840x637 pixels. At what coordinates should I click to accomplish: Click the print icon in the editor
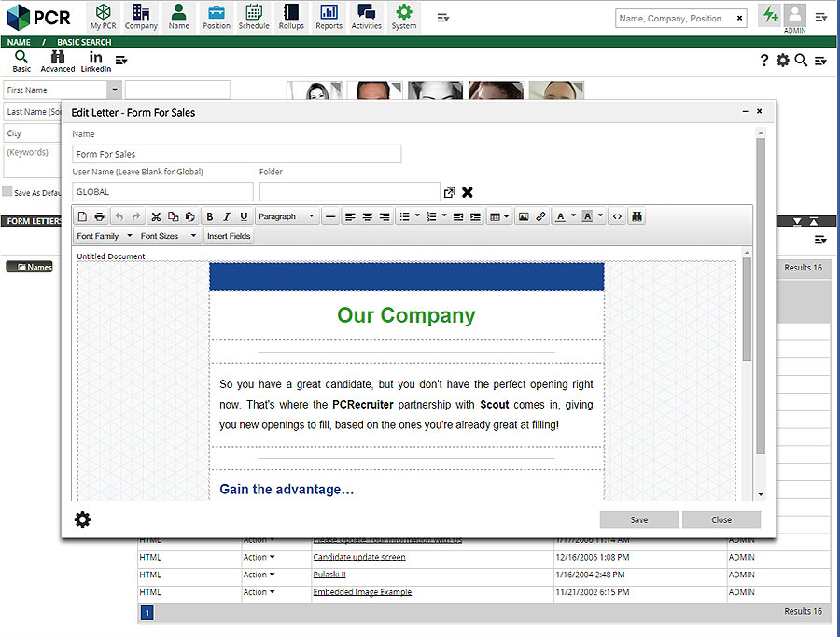pyautogui.click(x=100, y=216)
